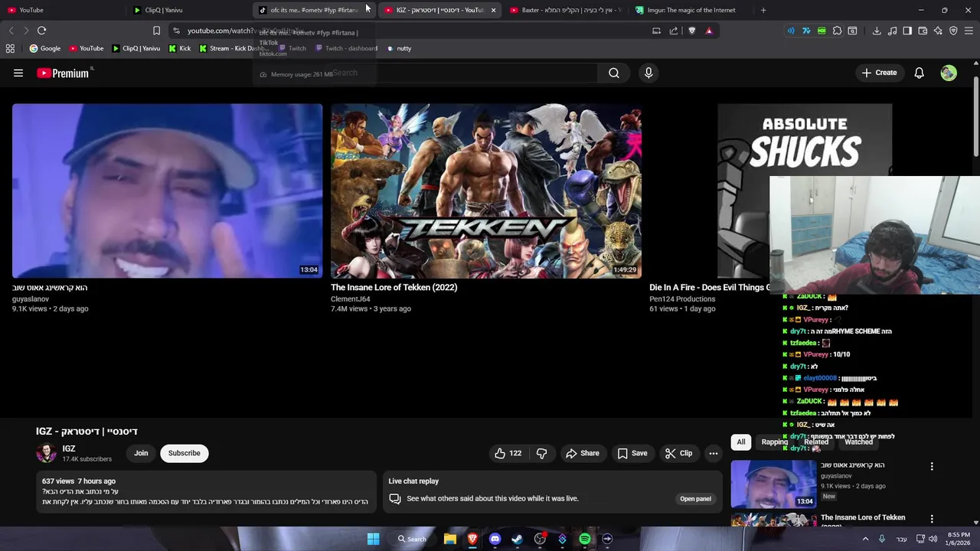The image size is (980, 551).
Task: Open the taskbar Search box
Action: click(x=412, y=539)
